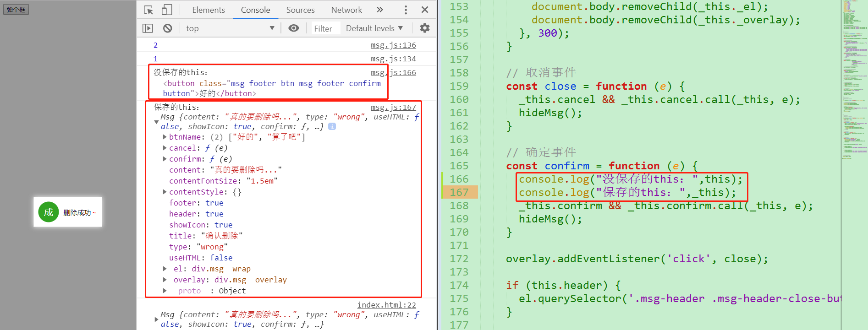Show the console sidebar
The height and width of the screenshot is (330, 868).
(x=148, y=28)
